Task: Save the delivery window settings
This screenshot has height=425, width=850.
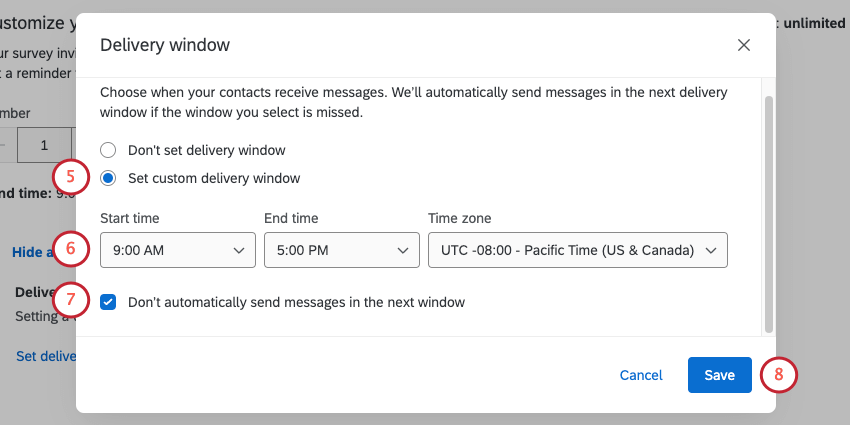Action: click(719, 375)
